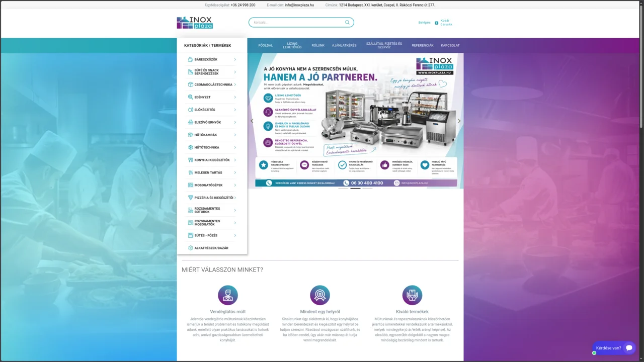Expand the Mosogatógépek submenu arrow
This screenshot has width=644, height=362.
click(x=235, y=185)
